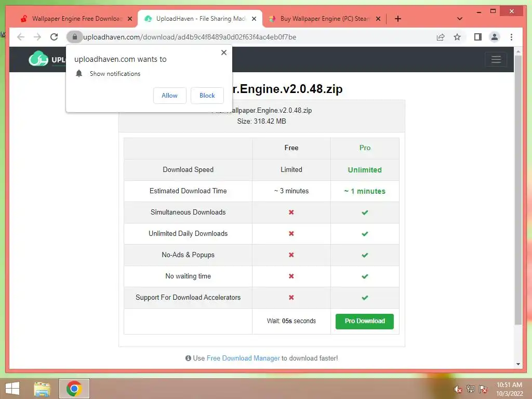
Task: Expand the tab search dropdown arrow
Action: coord(460,19)
